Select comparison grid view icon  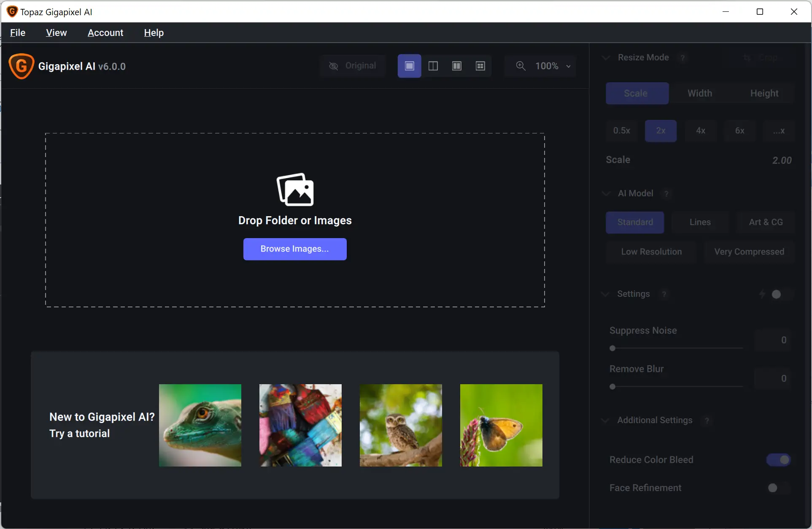(480, 66)
